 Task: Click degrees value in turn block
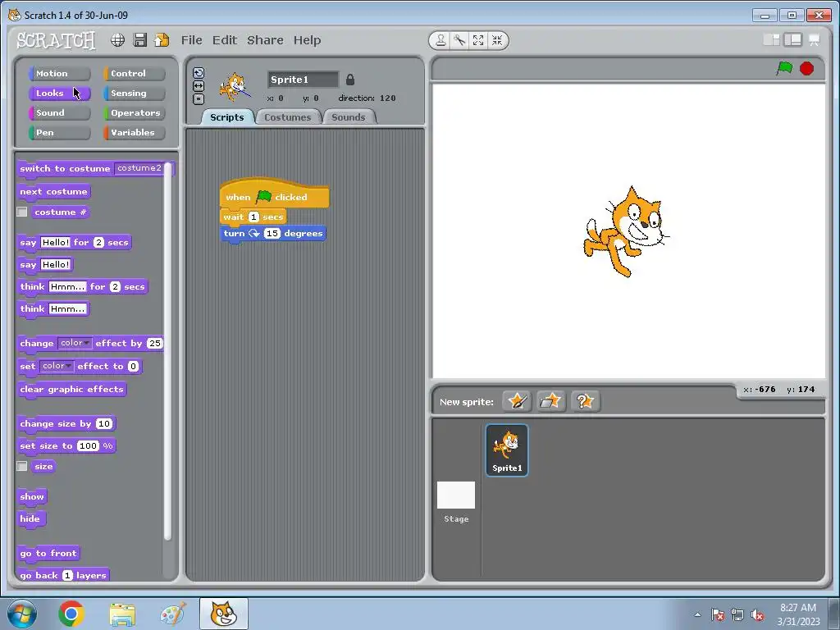point(272,234)
